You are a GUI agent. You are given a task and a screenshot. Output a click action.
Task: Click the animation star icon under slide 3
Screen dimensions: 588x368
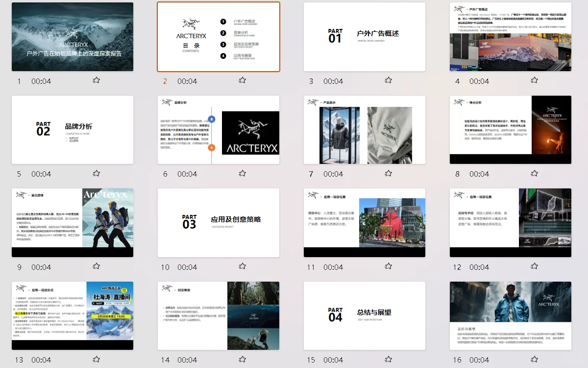[x=389, y=80]
